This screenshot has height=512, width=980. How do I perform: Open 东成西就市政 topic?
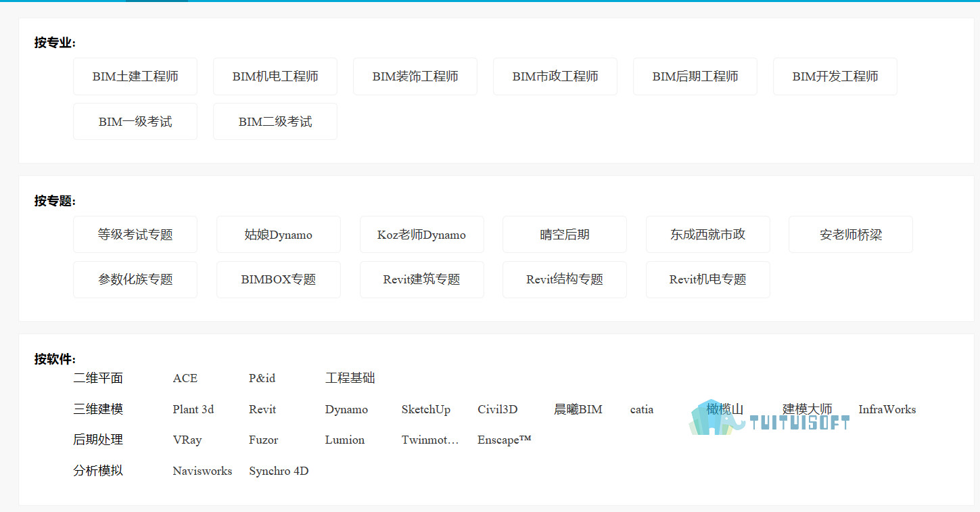coord(708,235)
